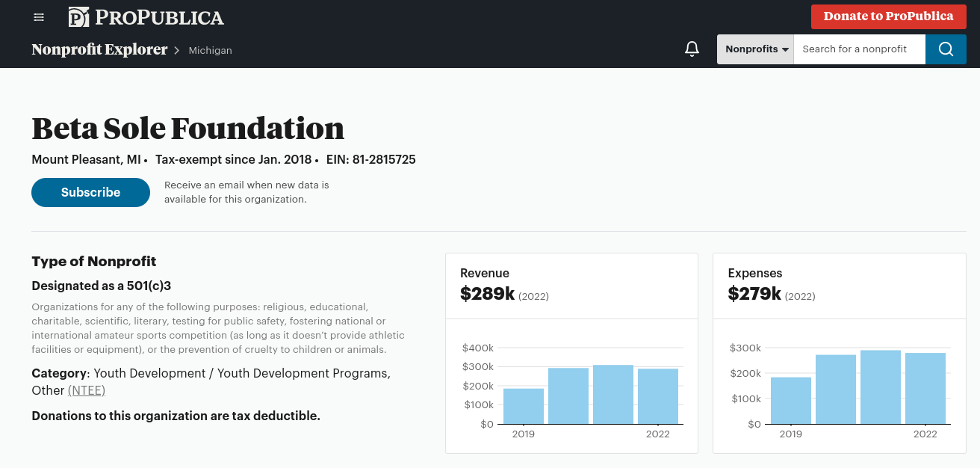This screenshot has height=468, width=980.
Task: Click the 2019 bar in Expenses chart
Action: click(x=791, y=401)
